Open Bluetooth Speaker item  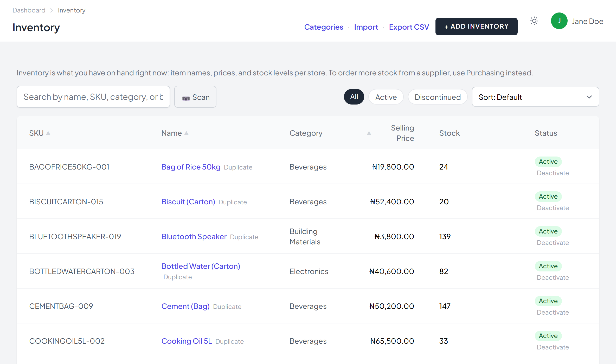click(194, 237)
